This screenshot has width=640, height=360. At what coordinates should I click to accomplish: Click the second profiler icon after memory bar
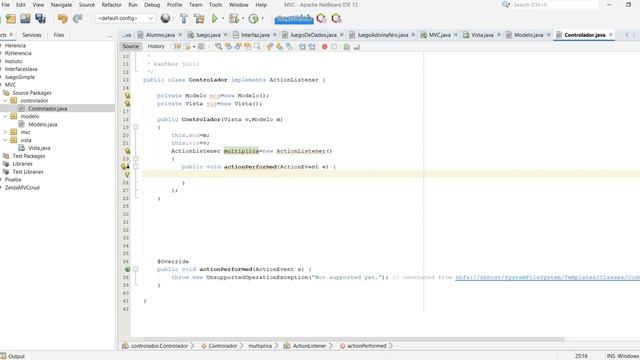(x=336, y=18)
